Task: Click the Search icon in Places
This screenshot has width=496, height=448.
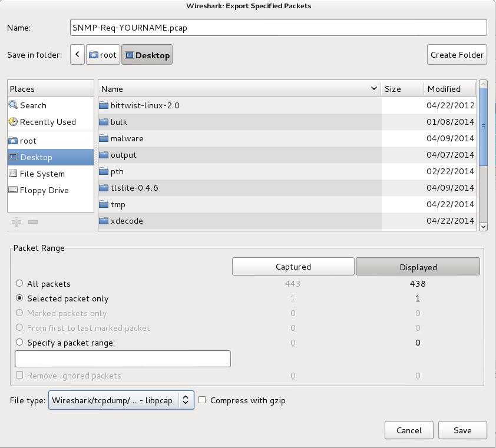Action: point(14,105)
